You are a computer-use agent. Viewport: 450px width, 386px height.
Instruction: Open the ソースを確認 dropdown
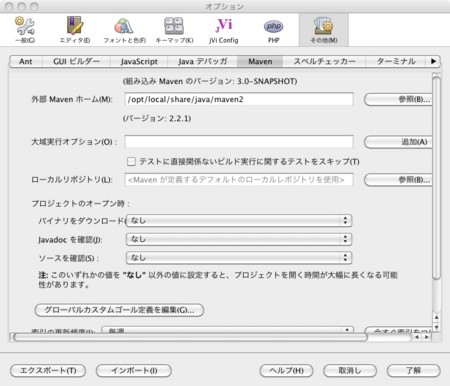tap(239, 258)
